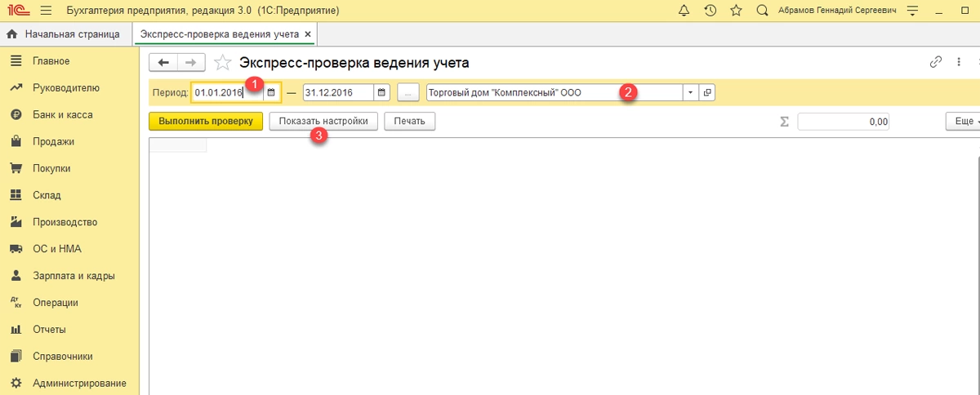Open service settings icon next to user name
Image resolution: width=980 pixels, height=395 pixels.
point(912,11)
